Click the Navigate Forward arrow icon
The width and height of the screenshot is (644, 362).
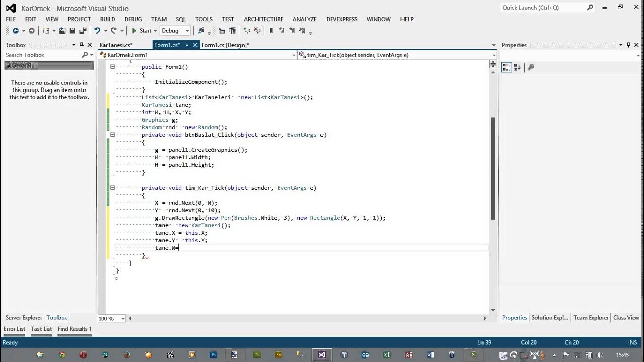32,31
